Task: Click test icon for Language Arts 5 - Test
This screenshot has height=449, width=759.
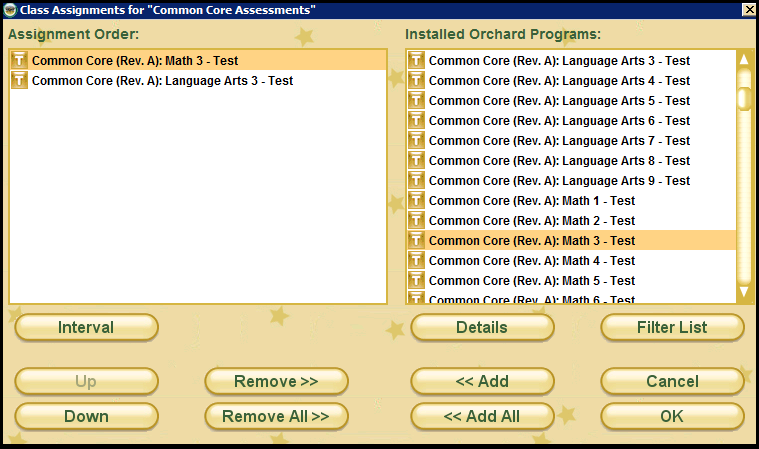Action: pyautogui.click(x=416, y=101)
